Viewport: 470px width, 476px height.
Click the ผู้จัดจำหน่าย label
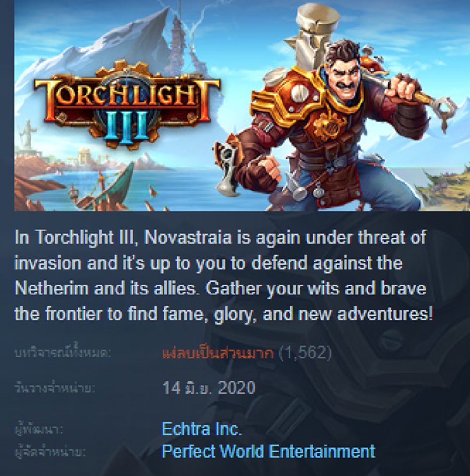click(x=50, y=452)
